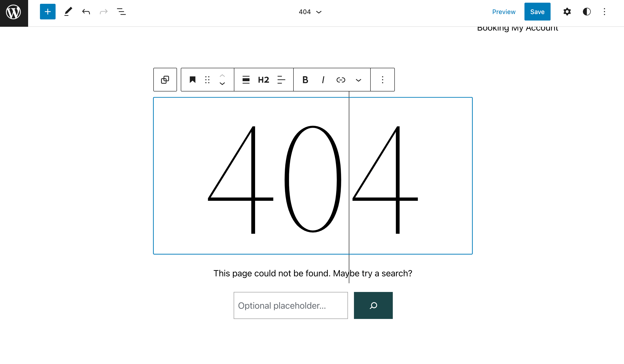
Task: Click the drag handle dots icon
Action: pyautogui.click(x=207, y=80)
